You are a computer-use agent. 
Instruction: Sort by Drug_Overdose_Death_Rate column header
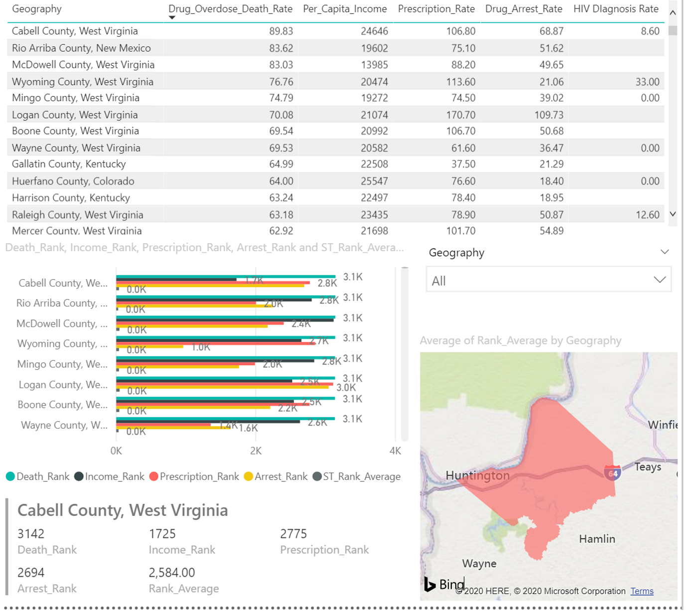[x=230, y=9]
